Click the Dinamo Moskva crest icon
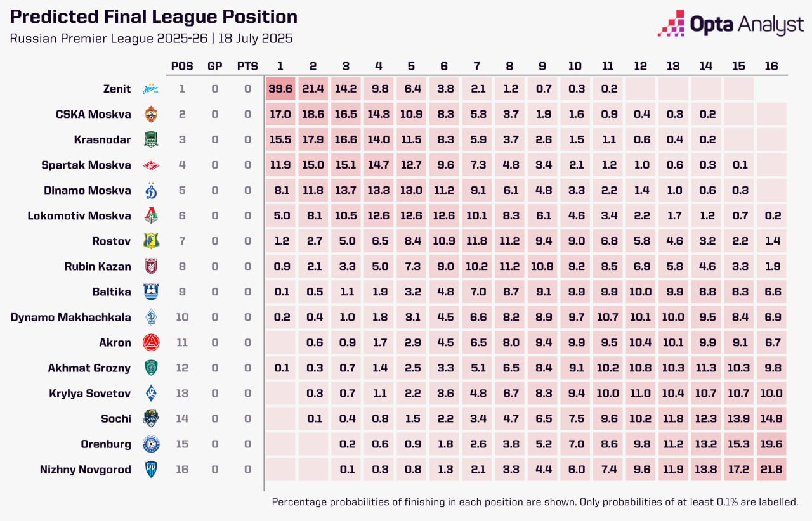Screen dimensions: 812x521 (x=151, y=191)
